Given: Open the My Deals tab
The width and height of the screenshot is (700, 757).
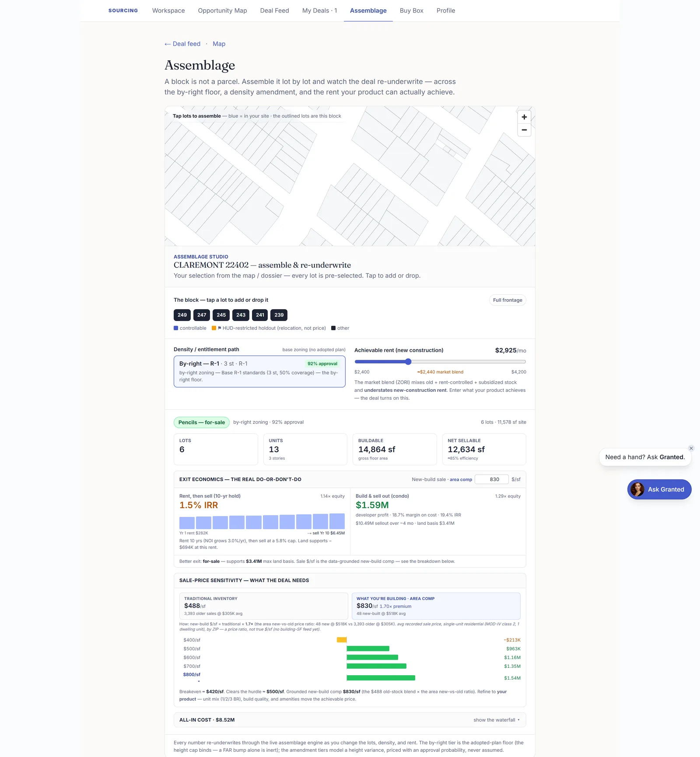Looking at the screenshot, I should (319, 10).
